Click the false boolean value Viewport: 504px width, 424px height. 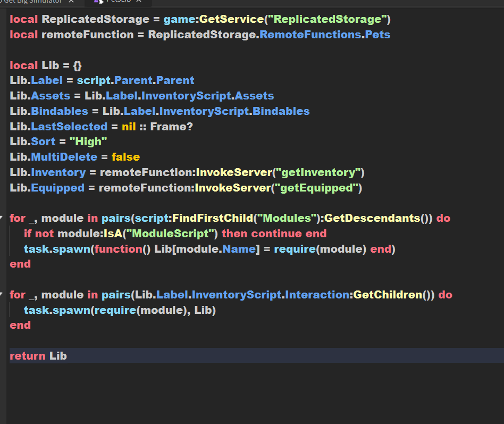click(125, 157)
